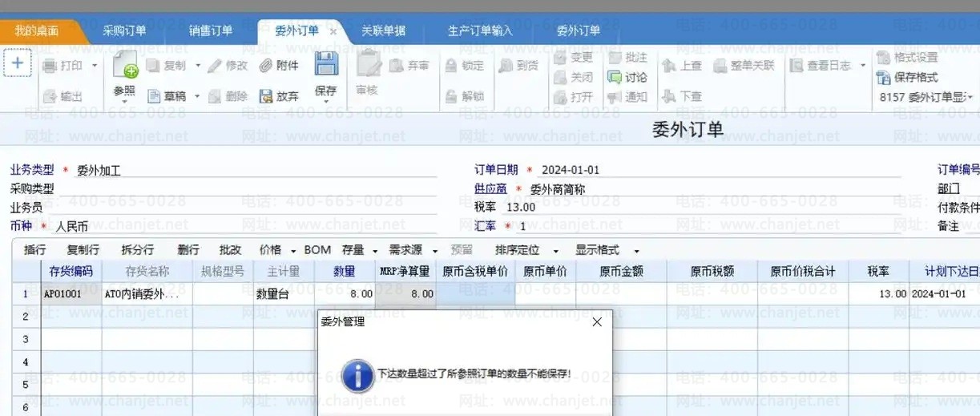Switch to the 采购订单 tab
Image resolution: width=980 pixels, height=416 pixels.
[x=124, y=30]
